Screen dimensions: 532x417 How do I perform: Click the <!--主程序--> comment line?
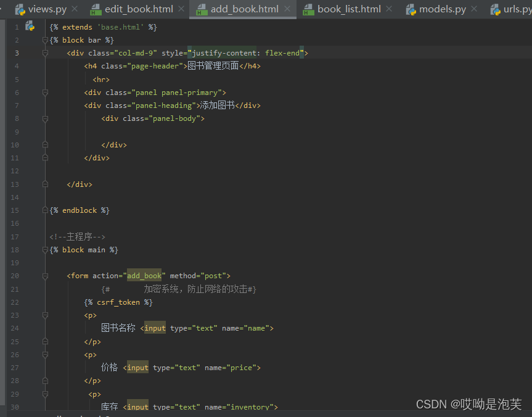tap(77, 236)
